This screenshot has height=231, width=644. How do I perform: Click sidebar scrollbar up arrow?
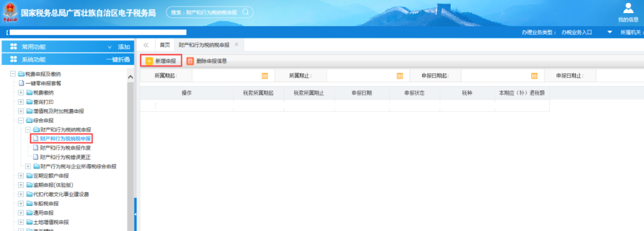(x=130, y=77)
